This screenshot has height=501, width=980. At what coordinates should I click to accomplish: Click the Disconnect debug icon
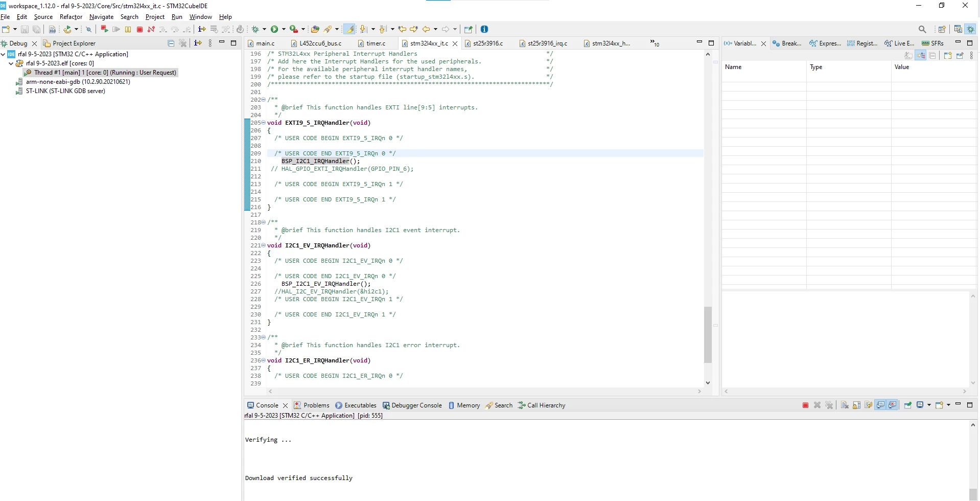[x=151, y=29]
